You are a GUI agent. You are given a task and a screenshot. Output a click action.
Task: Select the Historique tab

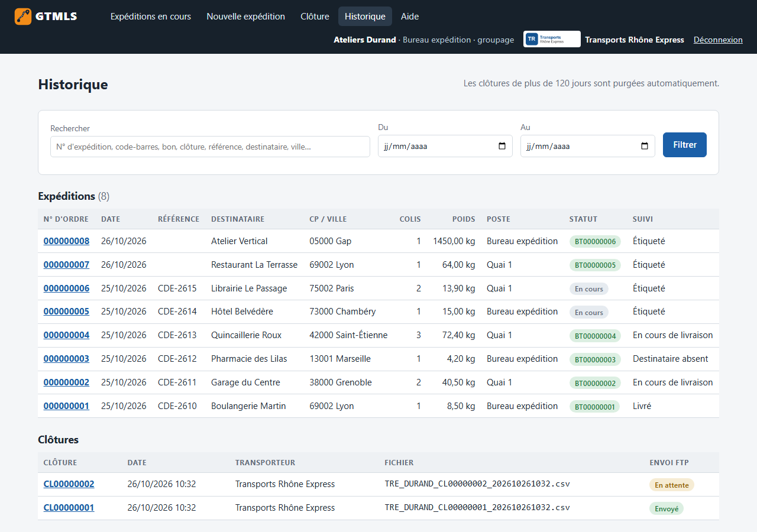[365, 17]
